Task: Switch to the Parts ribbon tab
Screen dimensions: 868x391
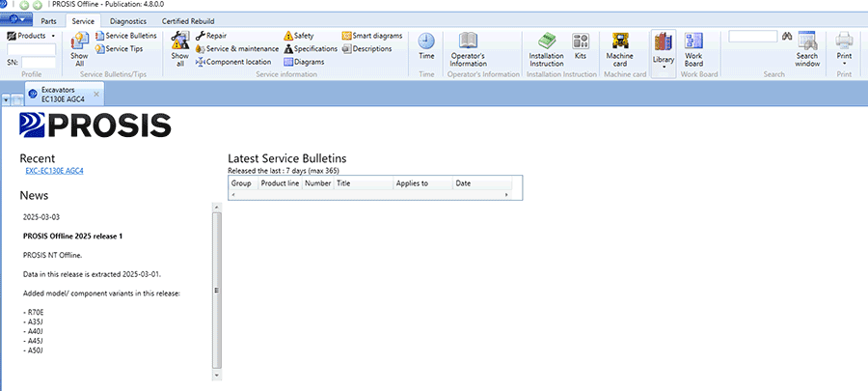Action: point(49,21)
